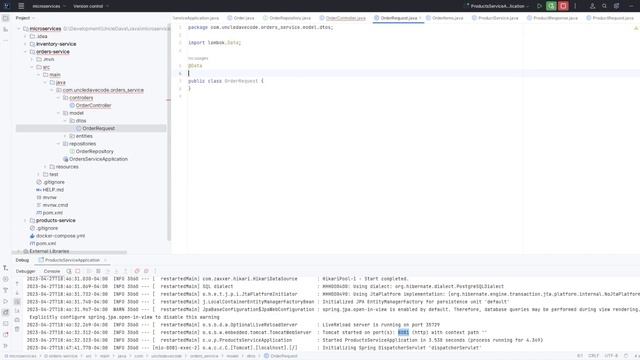The width and height of the screenshot is (640, 360).
Task: Open the ProductsServiceApplication run configuration dropdown
Action: point(498,6)
